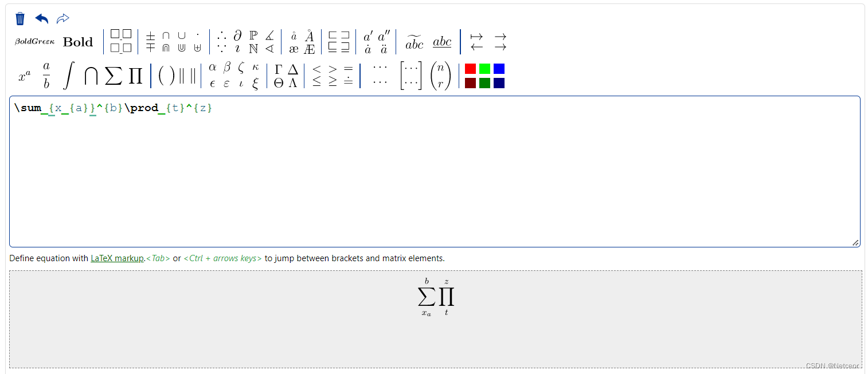Image resolution: width=868 pixels, height=374 pixels.
Task: Insert a fraction a over b
Action: click(46, 76)
